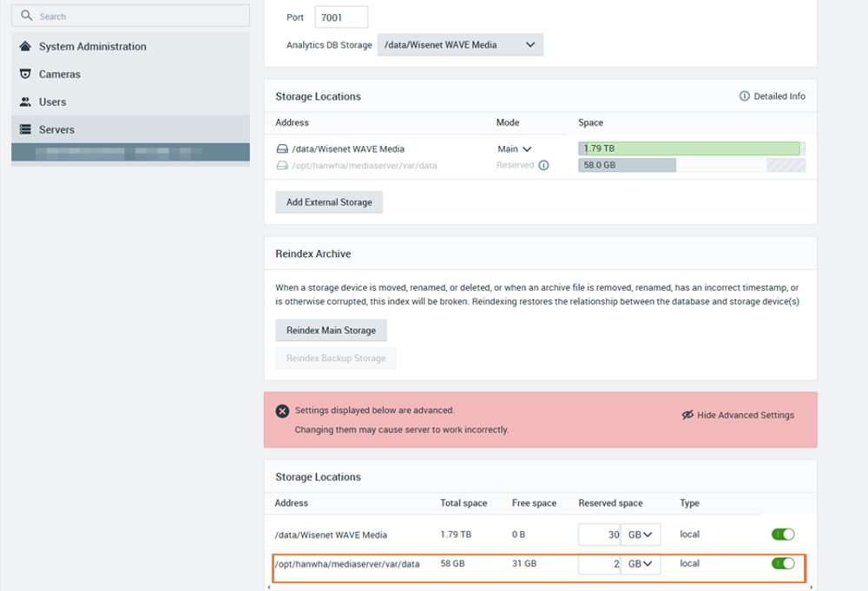The height and width of the screenshot is (591, 868).
Task: Click the Reserved mode label
Action: point(515,165)
